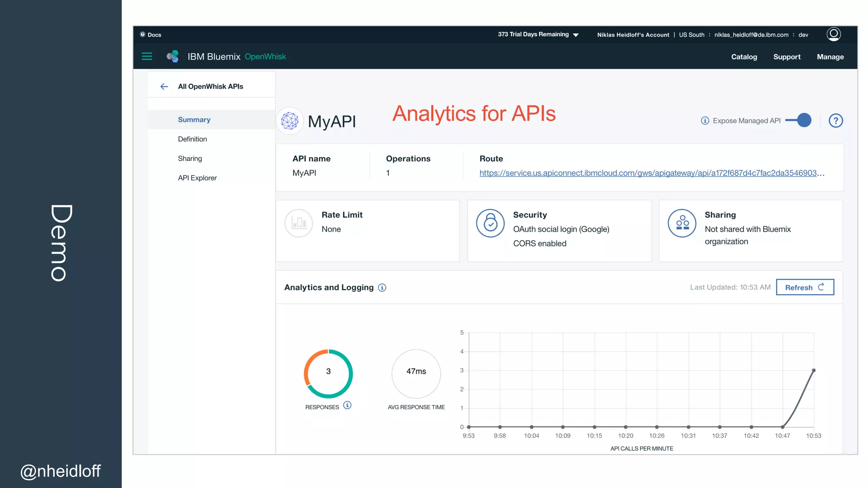The width and height of the screenshot is (868, 488).
Task: Click the Rate Limit chart icon
Action: 299,223
